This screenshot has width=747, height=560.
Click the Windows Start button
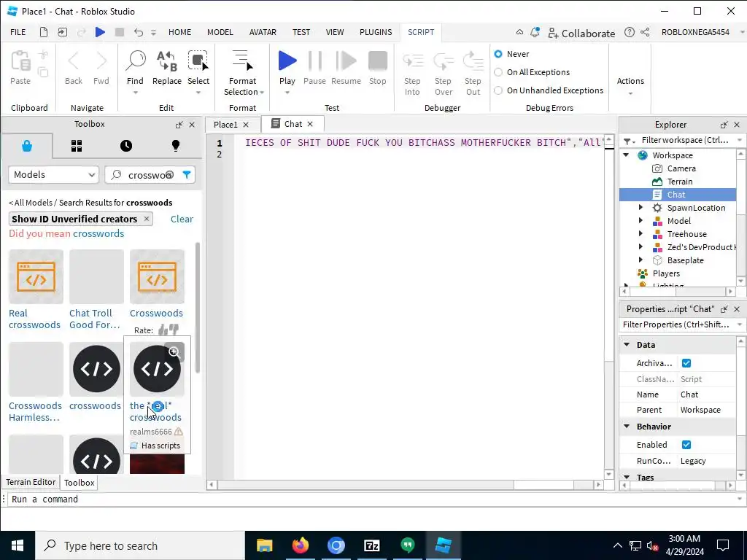tap(18, 545)
